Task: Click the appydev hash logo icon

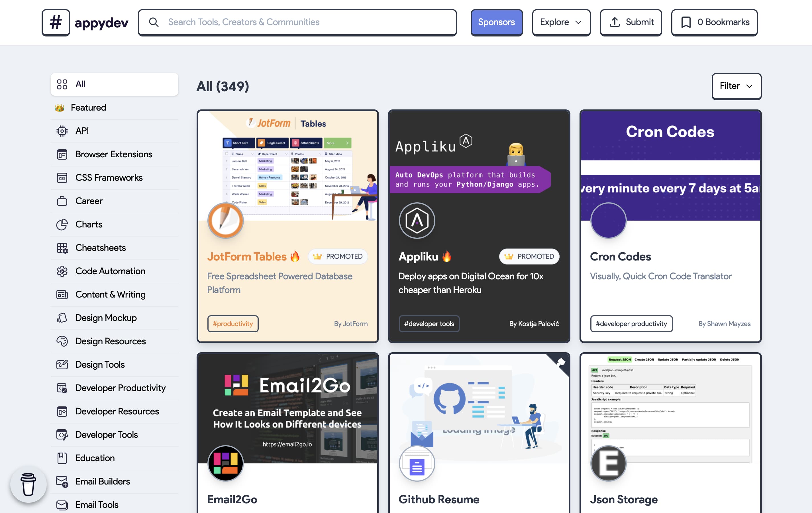Action: pyautogui.click(x=56, y=22)
